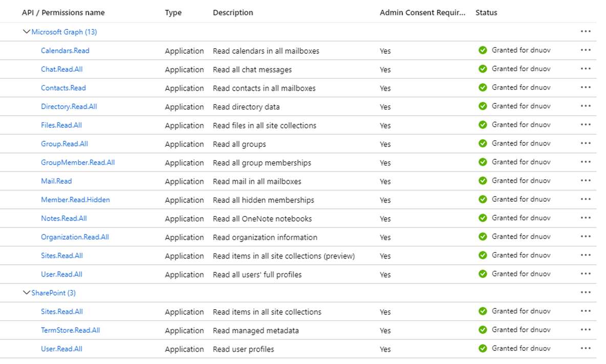The width and height of the screenshot is (606, 364).
Task: Open more options for Chat.Read.All row
Action: (x=586, y=69)
